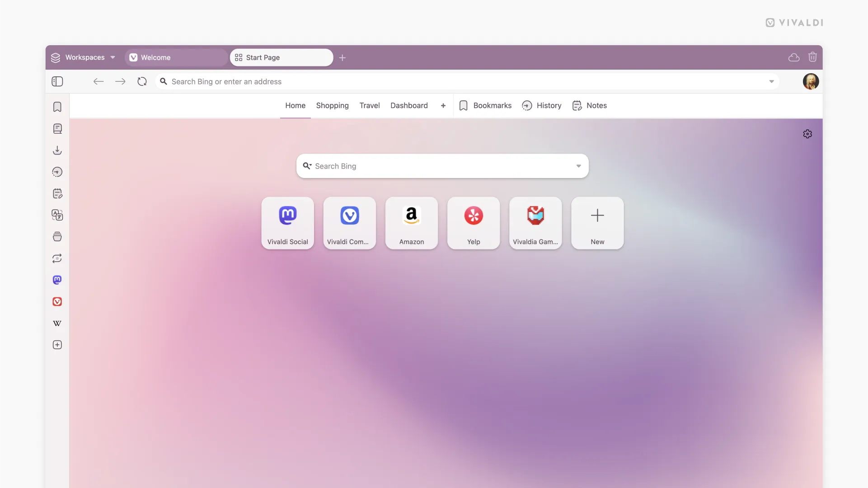The image size is (868, 488).
Task: Open Start Page settings gear
Action: tap(807, 134)
